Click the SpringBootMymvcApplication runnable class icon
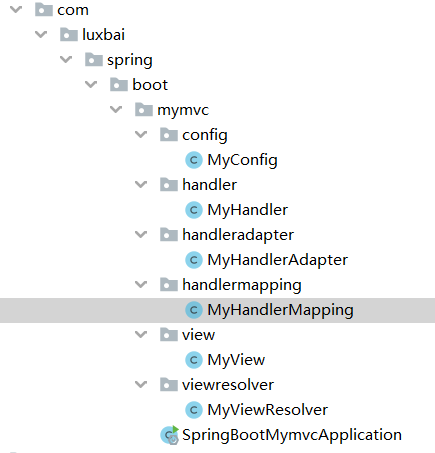The height and width of the screenshot is (453, 435). coord(170,435)
